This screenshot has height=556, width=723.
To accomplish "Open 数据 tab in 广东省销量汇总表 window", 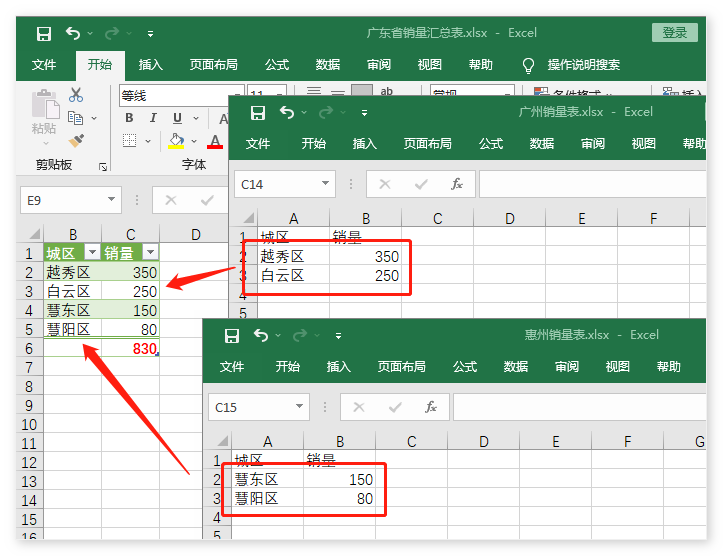I will point(327,65).
